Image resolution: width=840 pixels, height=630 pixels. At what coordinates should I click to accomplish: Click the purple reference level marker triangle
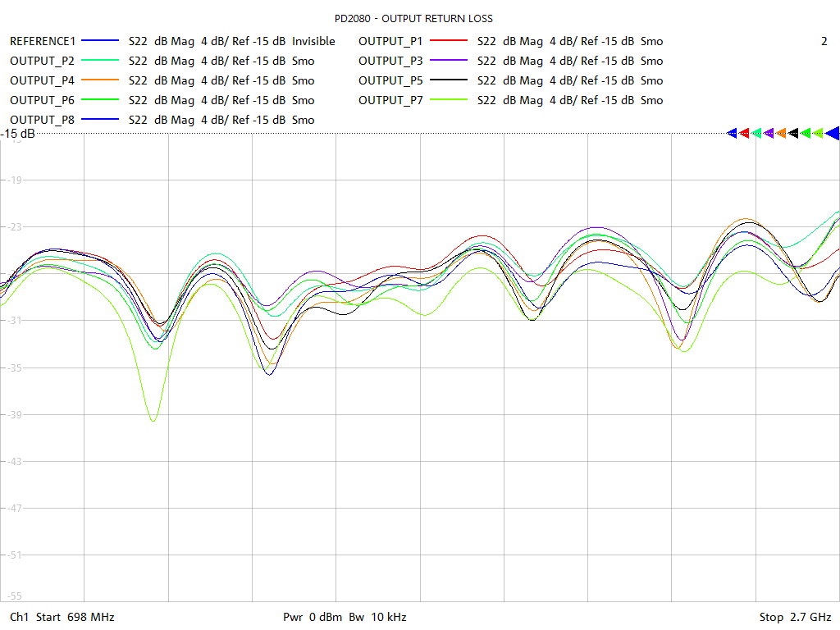click(x=769, y=134)
